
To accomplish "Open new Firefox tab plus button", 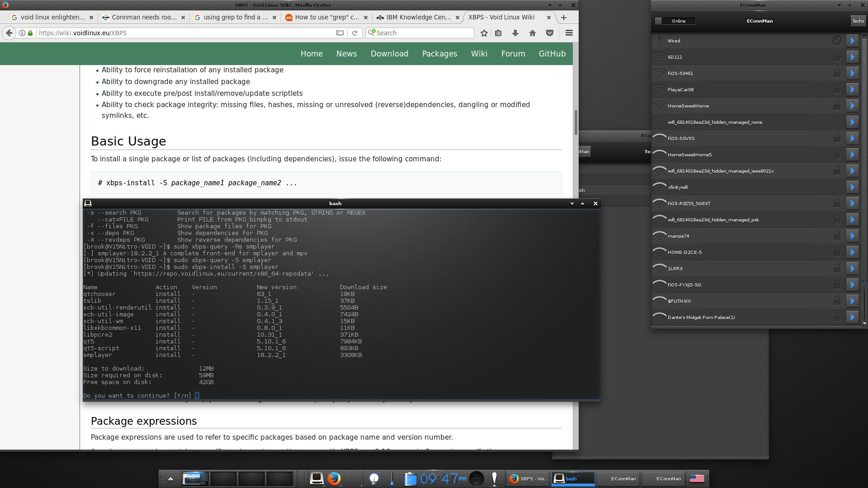I will pos(564,18).
